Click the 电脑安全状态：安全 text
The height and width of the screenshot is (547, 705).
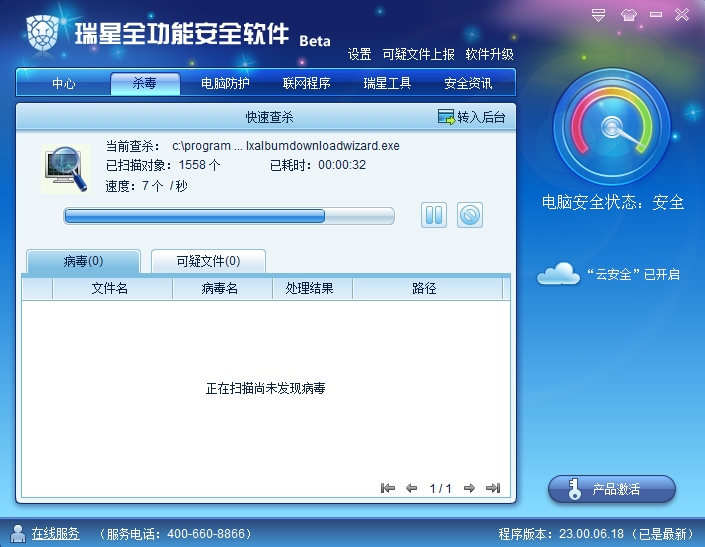613,203
